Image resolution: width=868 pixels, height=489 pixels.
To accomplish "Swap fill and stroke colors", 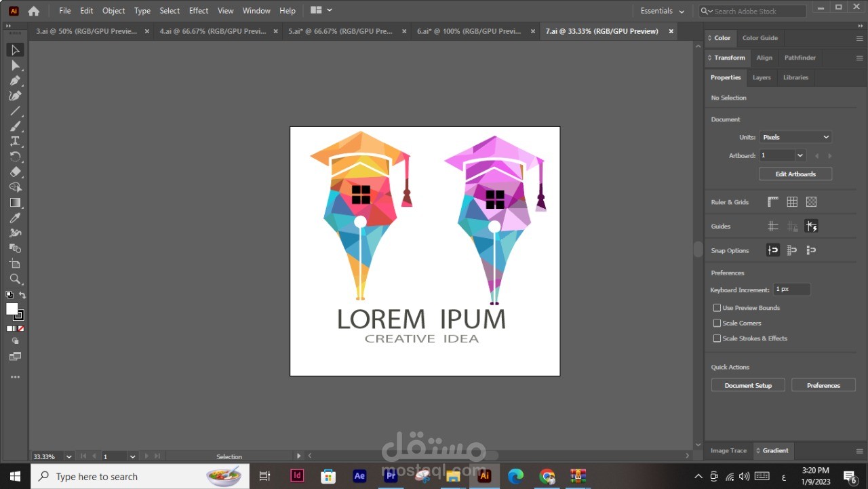I will pyautogui.click(x=22, y=295).
